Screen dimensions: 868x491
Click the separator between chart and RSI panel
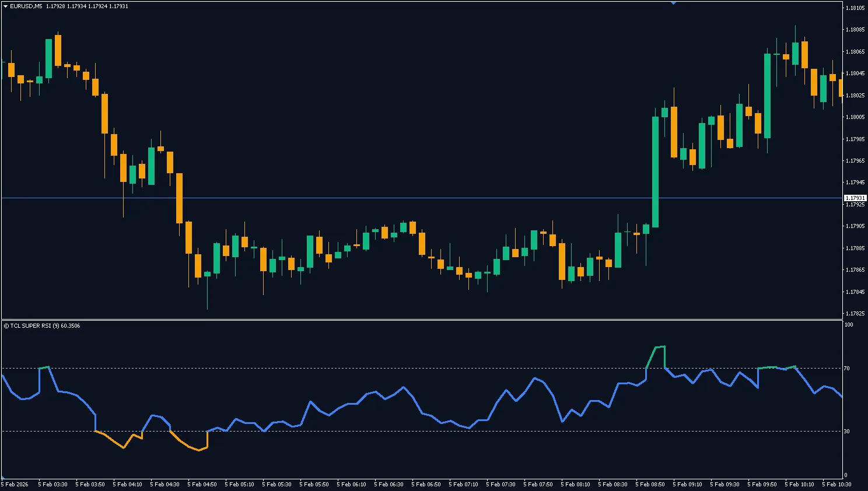pos(408,320)
